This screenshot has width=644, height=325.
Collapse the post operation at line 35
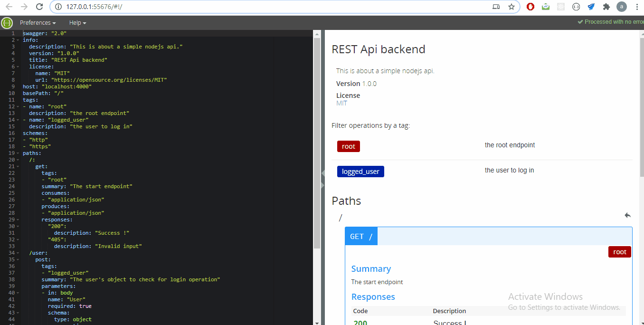18,259
